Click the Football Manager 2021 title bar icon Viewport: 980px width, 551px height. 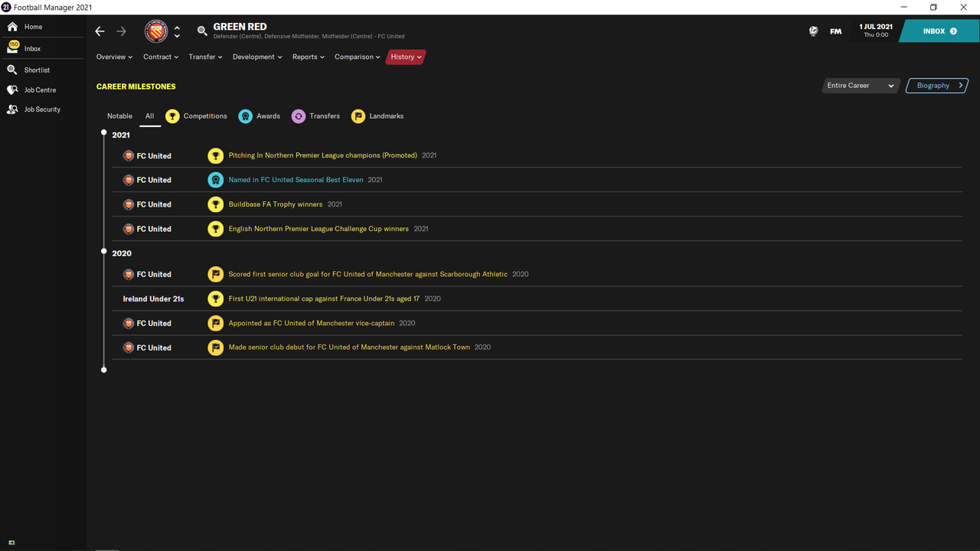coord(6,7)
